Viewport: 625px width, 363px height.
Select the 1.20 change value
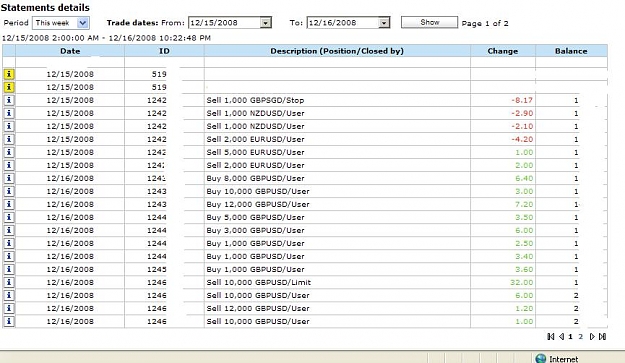coord(524,308)
